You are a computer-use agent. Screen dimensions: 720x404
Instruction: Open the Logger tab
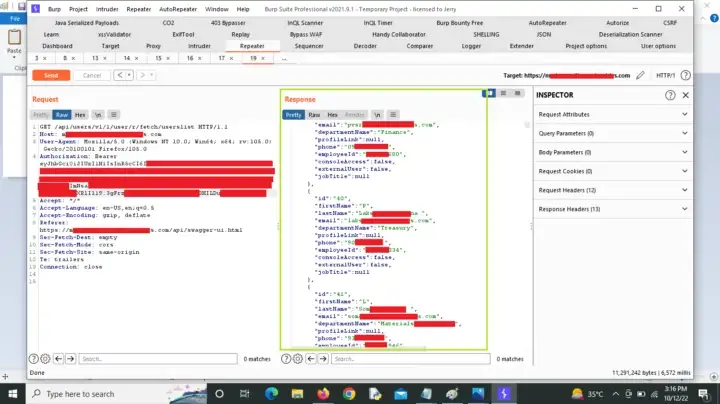coord(471,46)
